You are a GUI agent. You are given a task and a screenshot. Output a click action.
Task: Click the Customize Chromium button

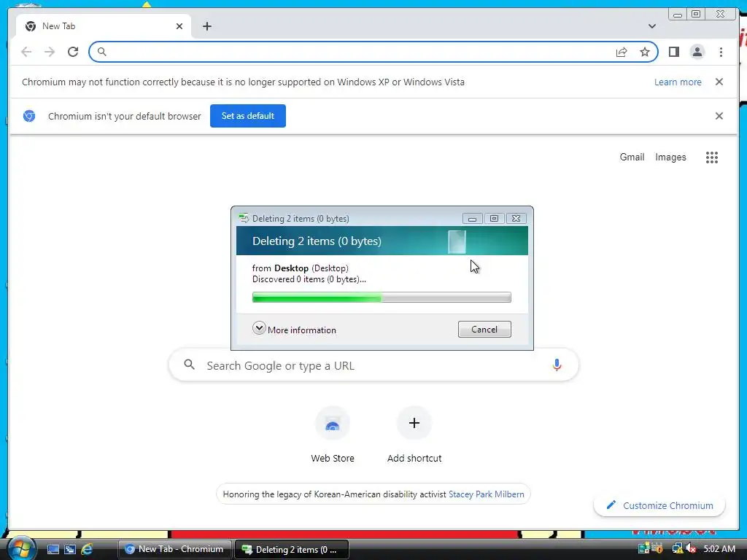point(659,505)
